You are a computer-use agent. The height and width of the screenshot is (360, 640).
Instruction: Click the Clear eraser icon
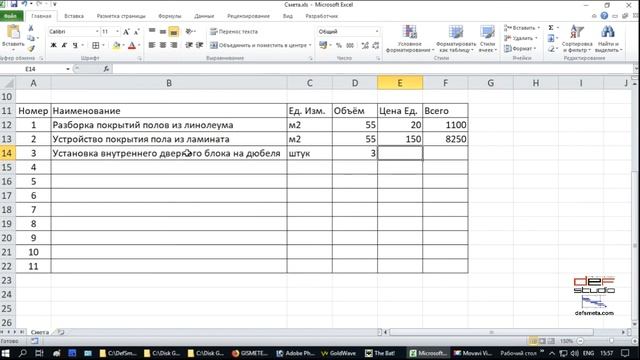pos(551,49)
